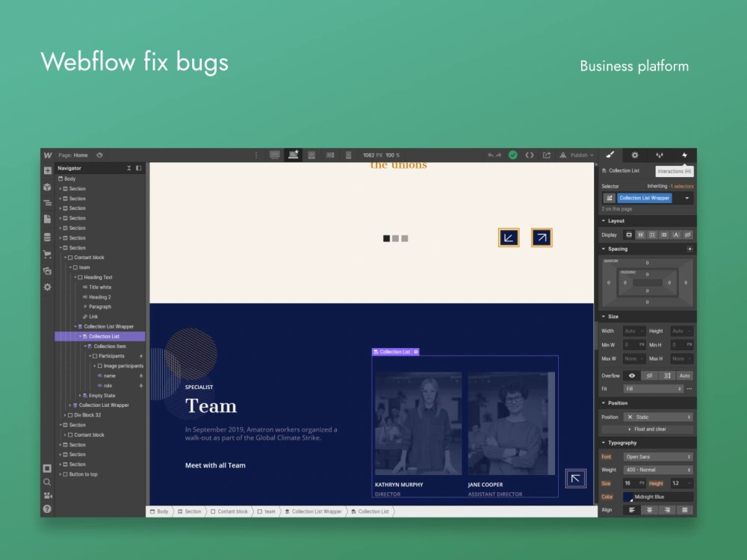The width and height of the screenshot is (747, 560).
Task: Open Position dropdown set to Static
Action: tap(658, 417)
